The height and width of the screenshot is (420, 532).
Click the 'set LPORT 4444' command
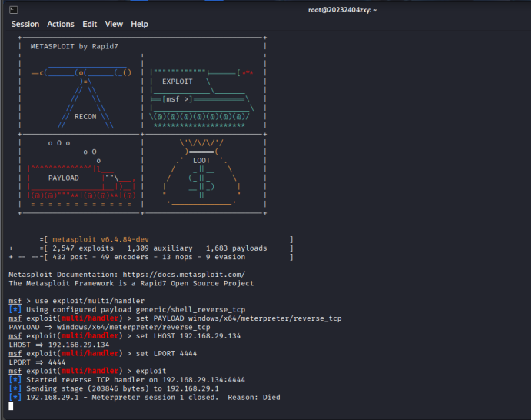coord(166,354)
